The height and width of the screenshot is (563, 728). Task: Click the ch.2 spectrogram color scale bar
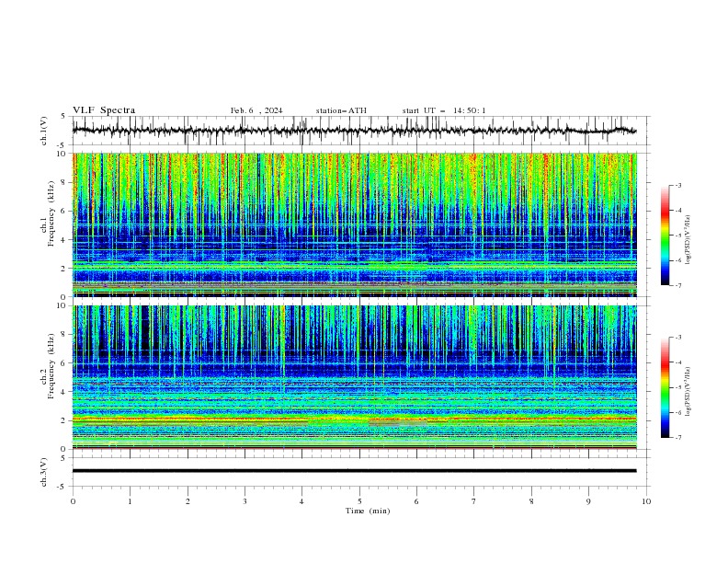[665, 387]
